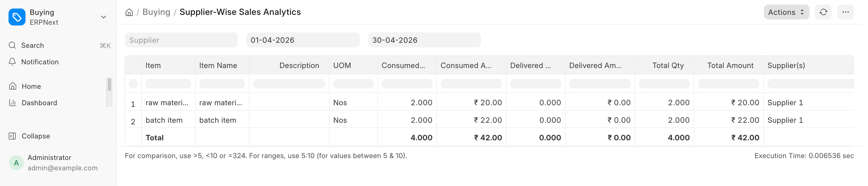Open Dashboard chart icon in sidebar
Screen dimensions: 868x186
[12, 103]
